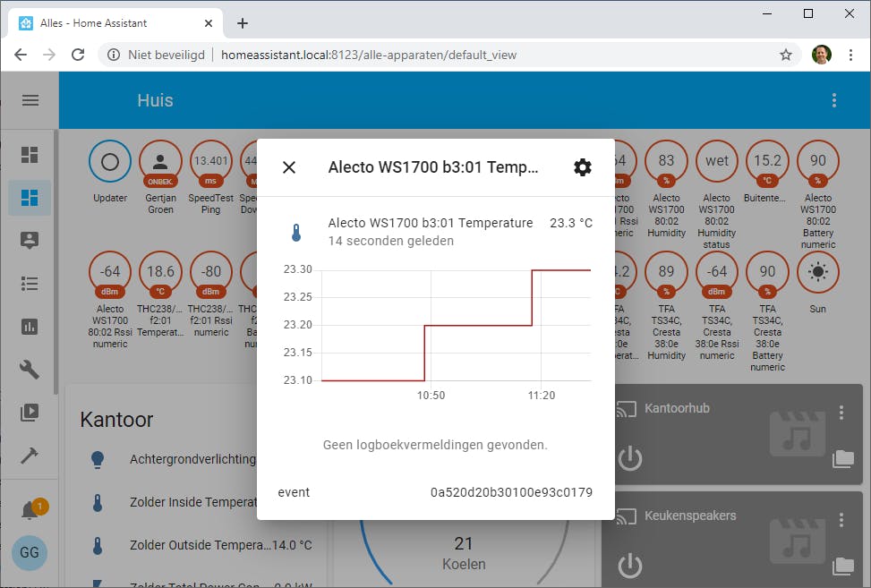Open the History chart sidebar icon
Screen dimensions: 871x588
(30, 327)
